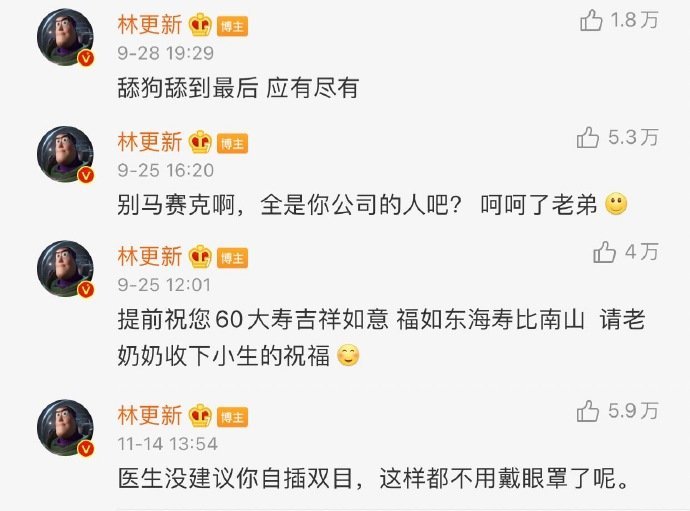Open avatar beside the 60大寿 comment
Image resolution: width=690 pixels, height=511 pixels.
coord(66,269)
